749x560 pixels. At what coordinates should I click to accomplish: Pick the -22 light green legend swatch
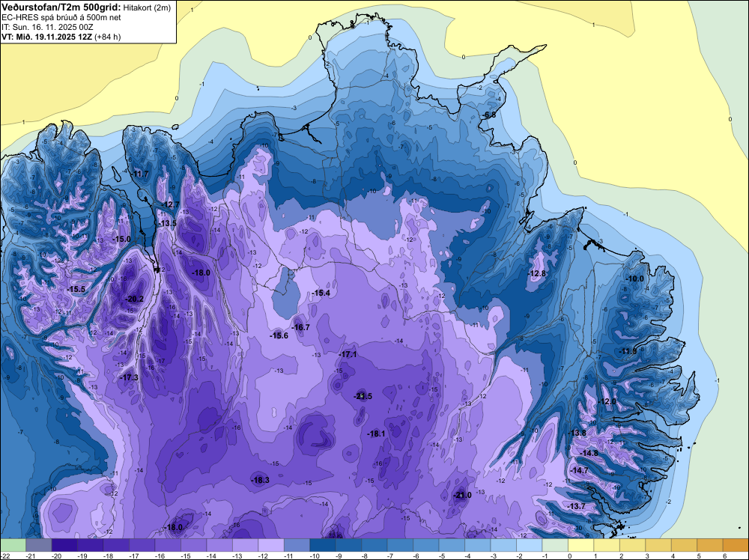pos(13,545)
